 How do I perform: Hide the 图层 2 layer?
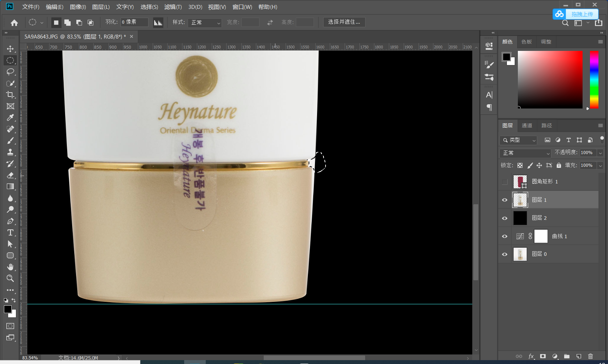tap(505, 218)
